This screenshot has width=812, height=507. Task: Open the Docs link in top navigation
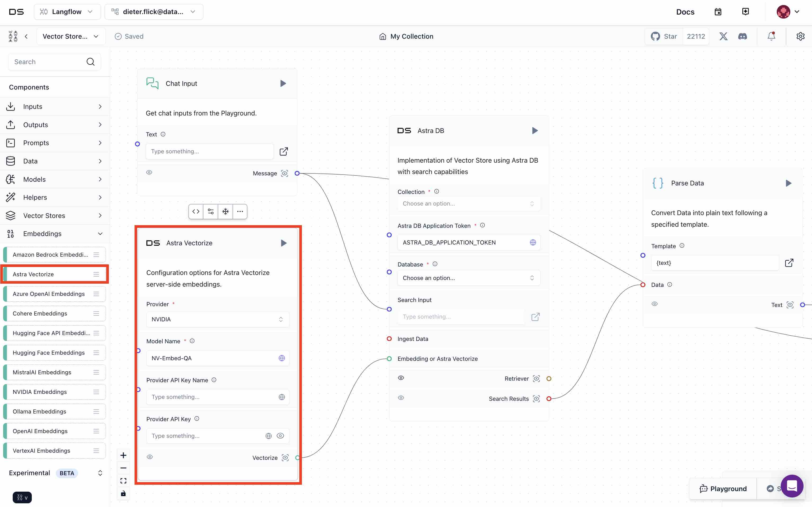point(685,12)
